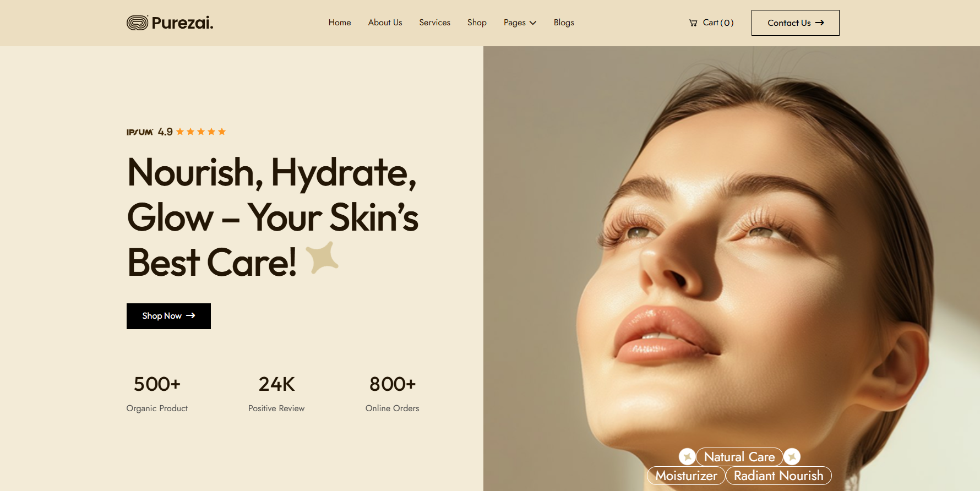Click the Ipsum brand rating logo
The width and height of the screenshot is (980, 491).
(140, 132)
